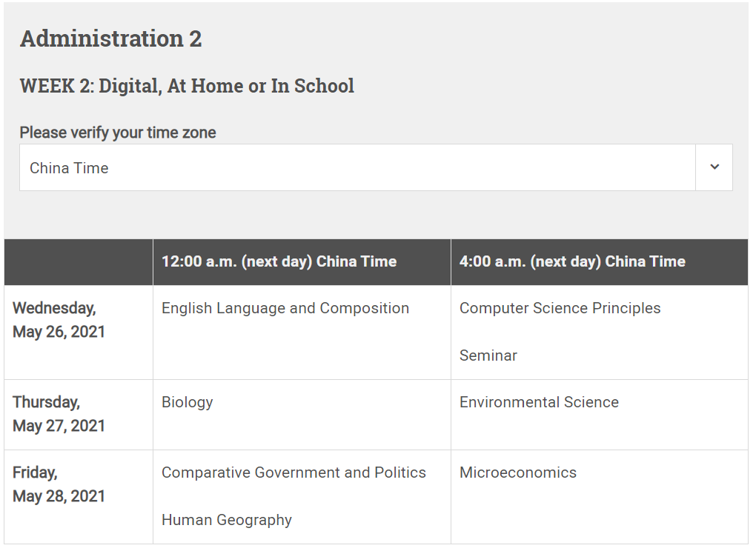Click the empty space below Microeconomics
756x551 pixels.
pos(600,513)
